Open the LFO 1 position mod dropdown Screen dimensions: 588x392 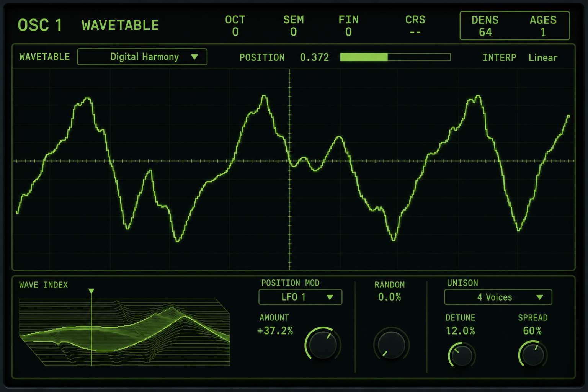pos(300,297)
